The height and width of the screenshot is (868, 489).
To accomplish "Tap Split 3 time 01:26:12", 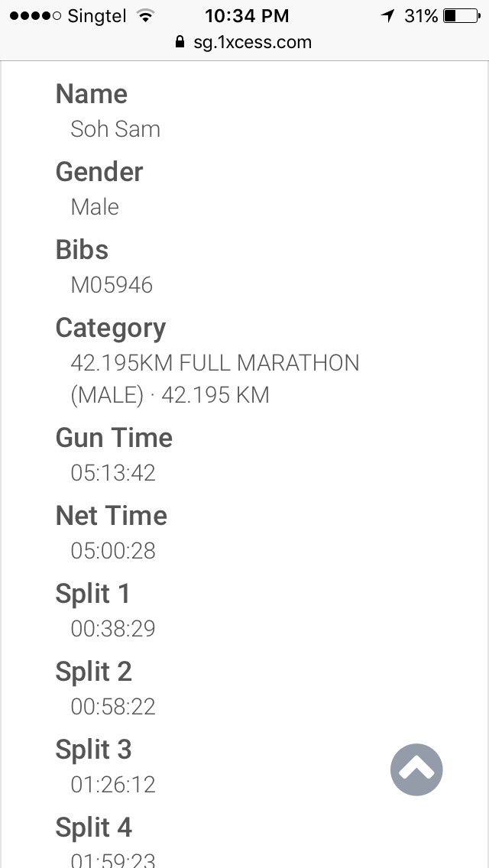I will (113, 785).
